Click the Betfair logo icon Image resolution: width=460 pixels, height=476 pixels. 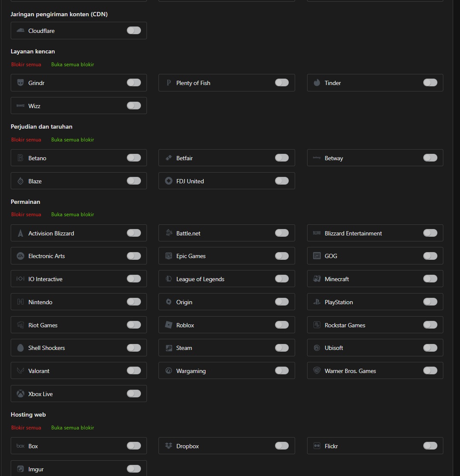click(168, 158)
